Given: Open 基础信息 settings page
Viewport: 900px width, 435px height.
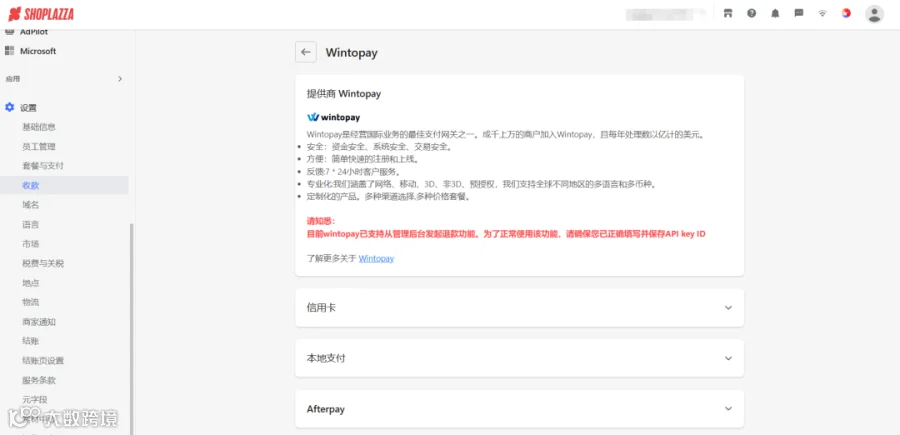Looking at the screenshot, I should point(38,127).
